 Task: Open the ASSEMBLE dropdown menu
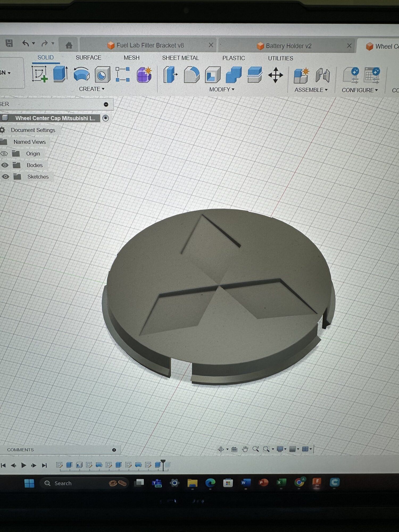(311, 90)
